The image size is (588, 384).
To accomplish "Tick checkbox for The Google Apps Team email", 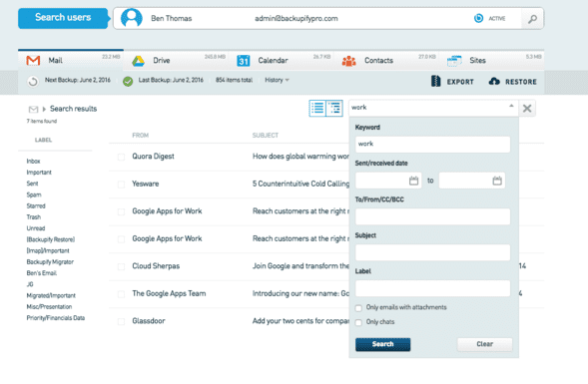I will (x=121, y=294).
